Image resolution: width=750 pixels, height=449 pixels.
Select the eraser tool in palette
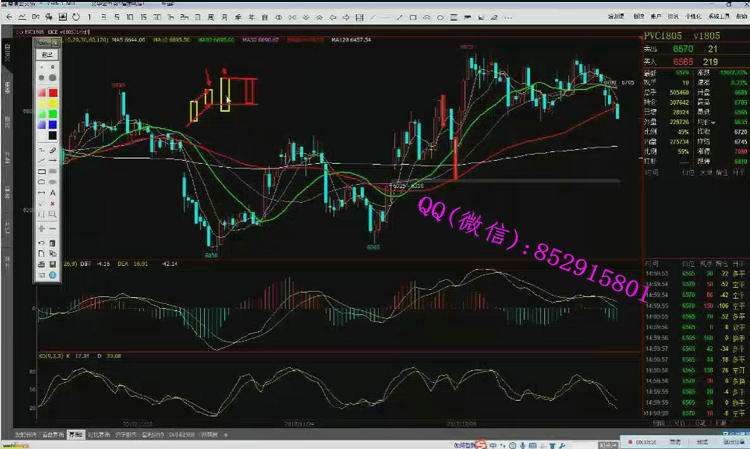[50, 149]
